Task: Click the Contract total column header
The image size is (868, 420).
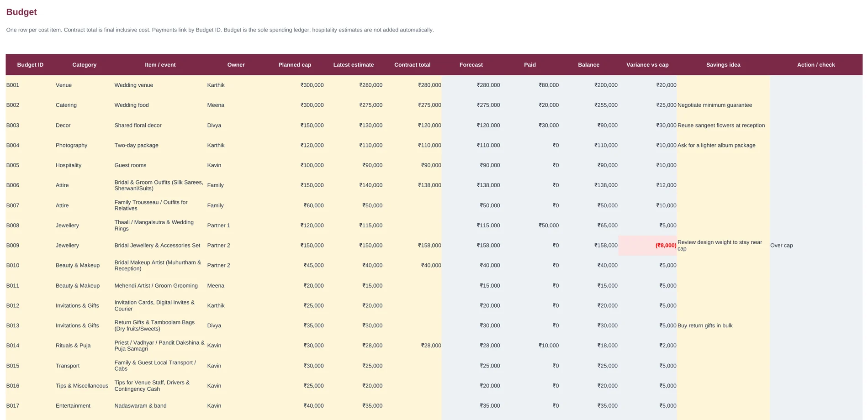Action: click(x=413, y=65)
